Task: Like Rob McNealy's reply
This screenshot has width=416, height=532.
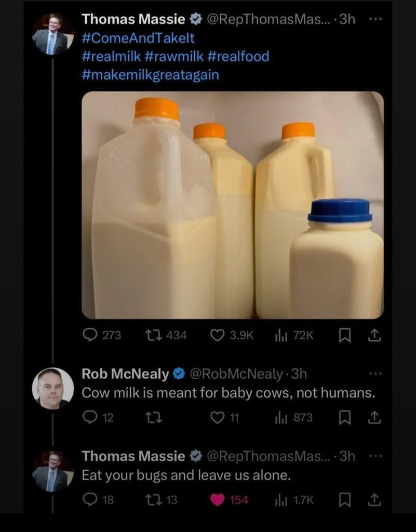Action: tap(217, 417)
